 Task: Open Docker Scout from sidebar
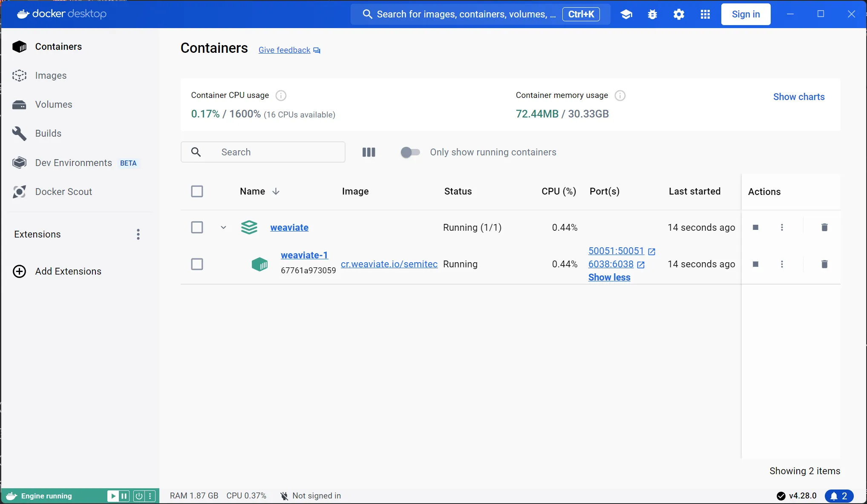[x=63, y=192]
